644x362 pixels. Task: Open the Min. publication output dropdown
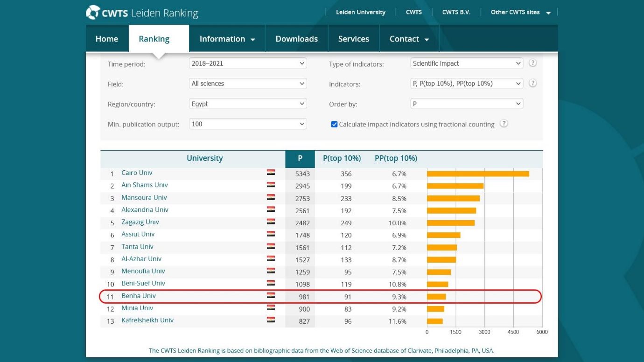(x=248, y=124)
